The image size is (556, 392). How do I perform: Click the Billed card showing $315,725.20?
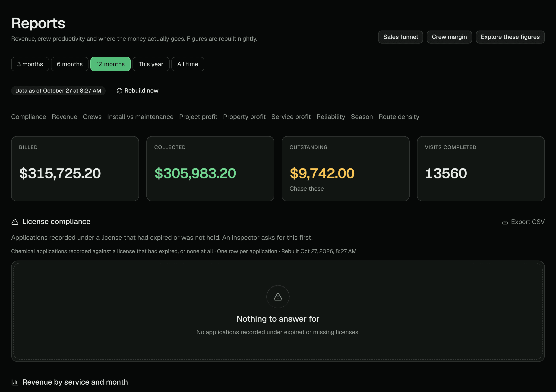tap(75, 168)
